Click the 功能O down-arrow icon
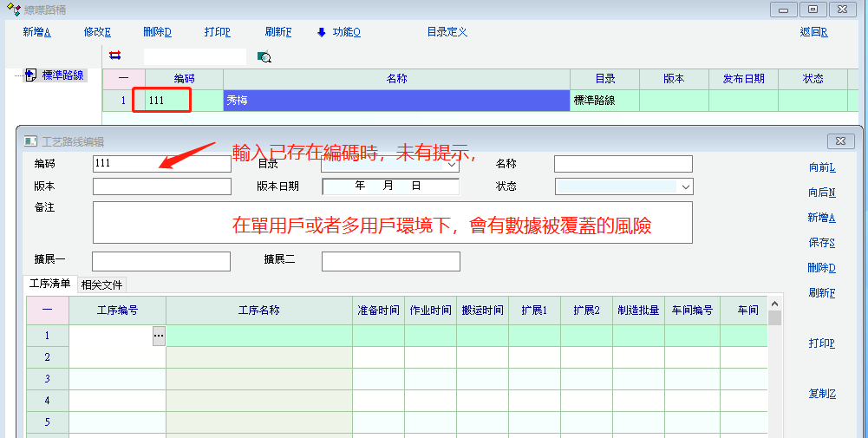 coord(321,32)
